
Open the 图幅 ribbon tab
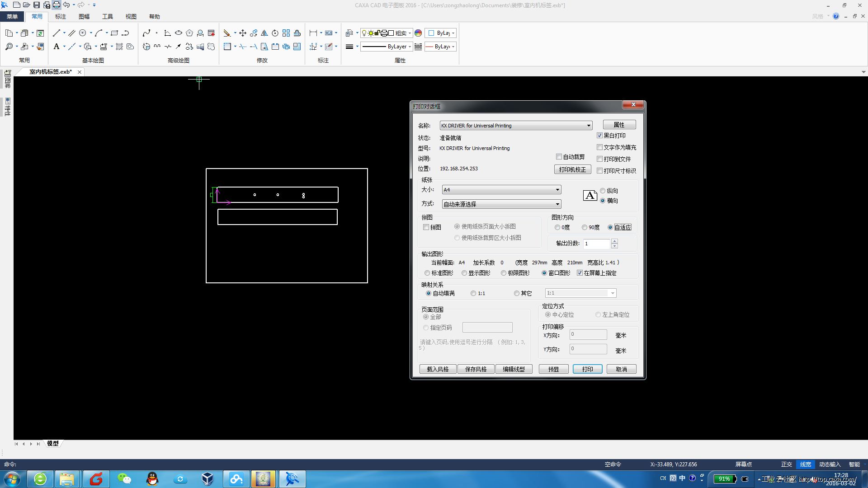(x=84, y=17)
